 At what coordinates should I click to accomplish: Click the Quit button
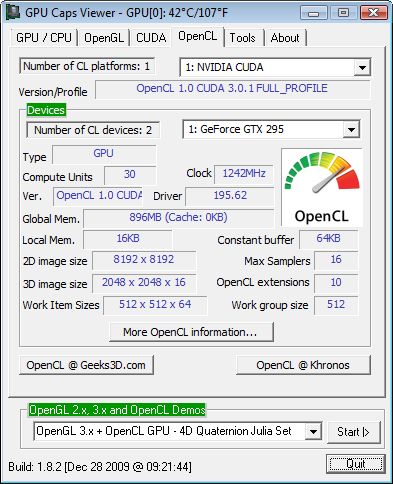pyautogui.click(x=356, y=464)
